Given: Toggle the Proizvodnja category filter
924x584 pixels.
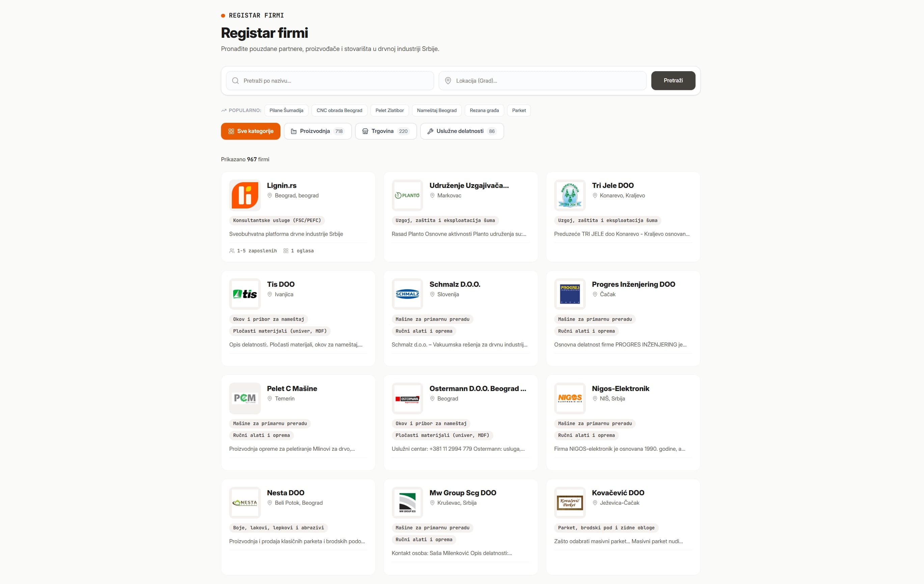Looking at the screenshot, I should pyautogui.click(x=318, y=131).
